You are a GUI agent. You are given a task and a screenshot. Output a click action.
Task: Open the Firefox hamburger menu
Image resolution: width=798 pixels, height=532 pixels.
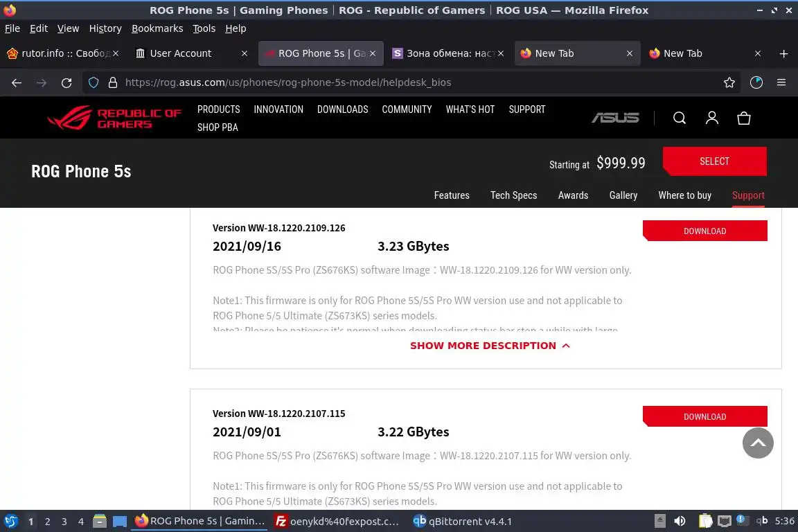click(x=781, y=82)
